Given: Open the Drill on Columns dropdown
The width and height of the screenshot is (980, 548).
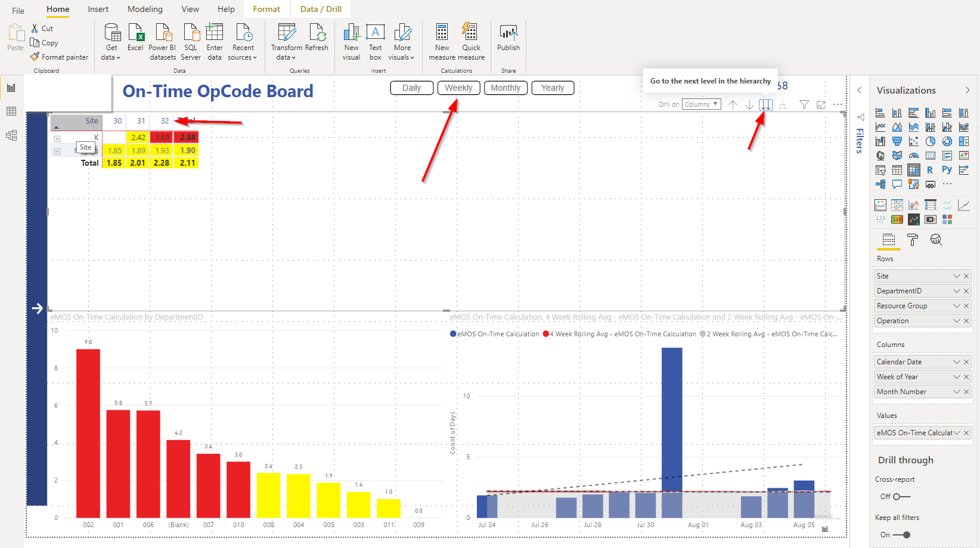Looking at the screenshot, I should coord(702,104).
